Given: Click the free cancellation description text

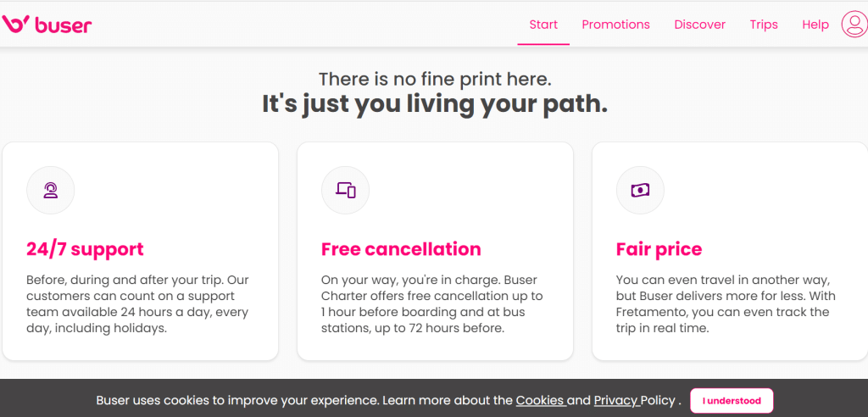Looking at the screenshot, I should click(431, 303).
